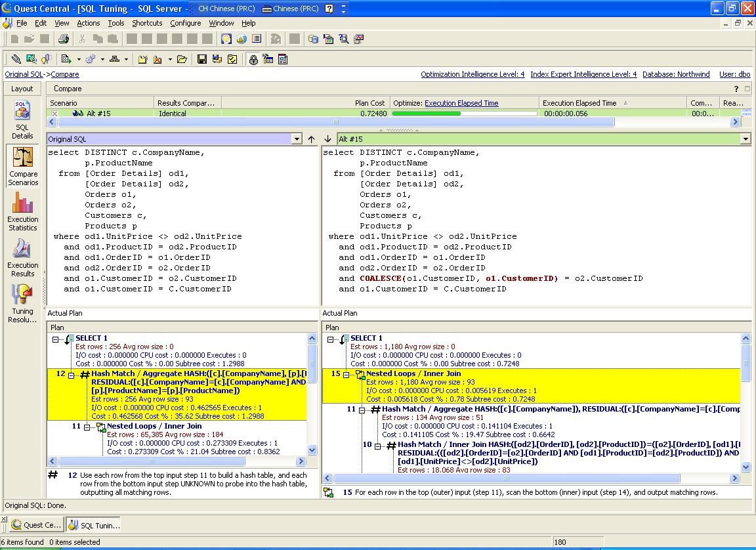The width and height of the screenshot is (756, 550).
Task: Toggle sort order on Execution Elapsed Time column
Action: [x=580, y=102]
